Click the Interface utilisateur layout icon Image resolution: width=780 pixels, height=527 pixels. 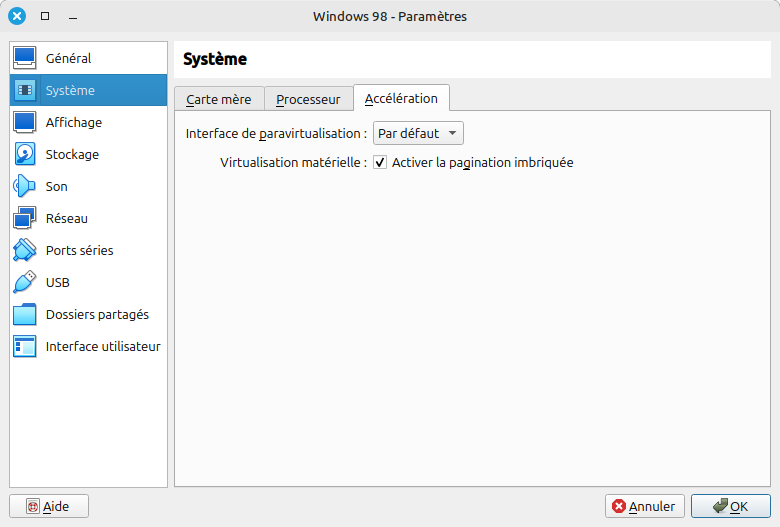(24, 346)
